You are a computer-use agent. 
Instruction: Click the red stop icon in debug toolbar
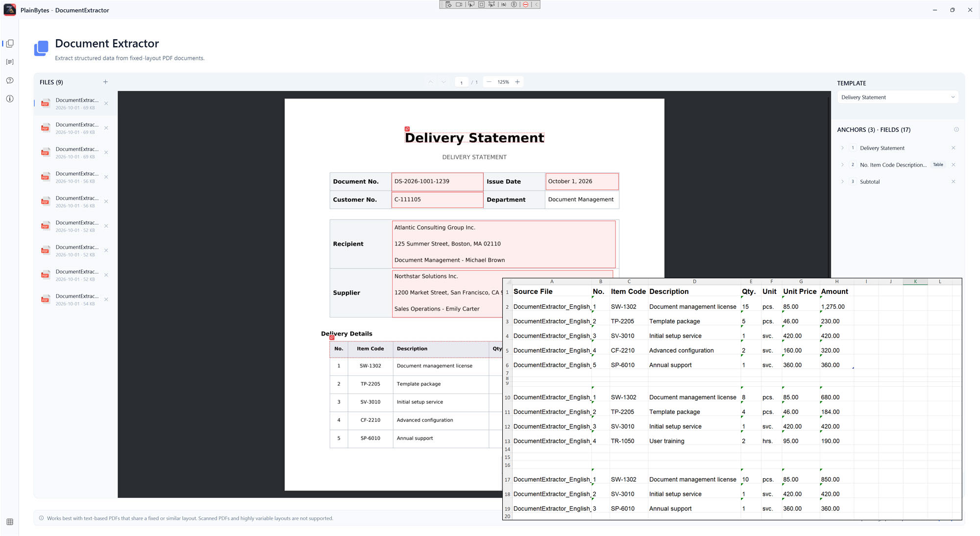526,4
